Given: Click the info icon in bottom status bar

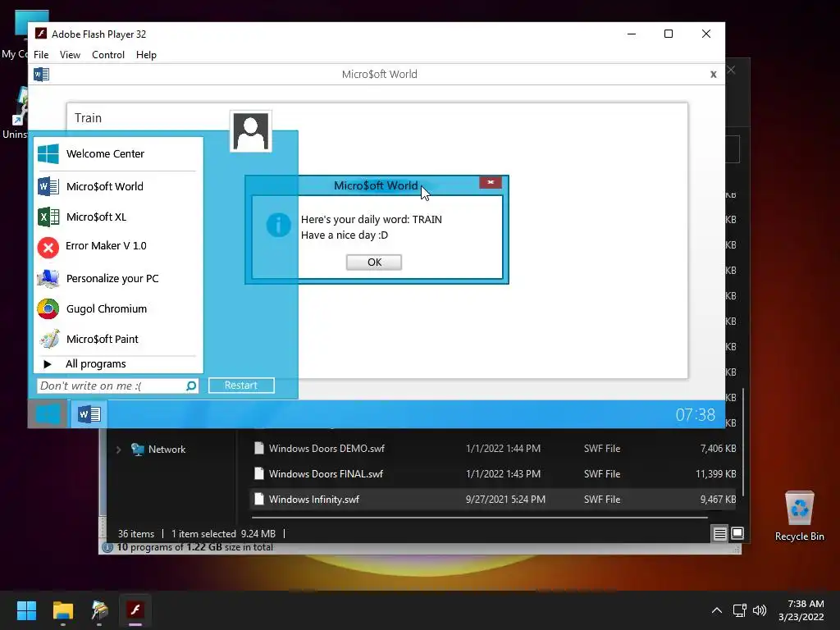Looking at the screenshot, I should [107, 547].
